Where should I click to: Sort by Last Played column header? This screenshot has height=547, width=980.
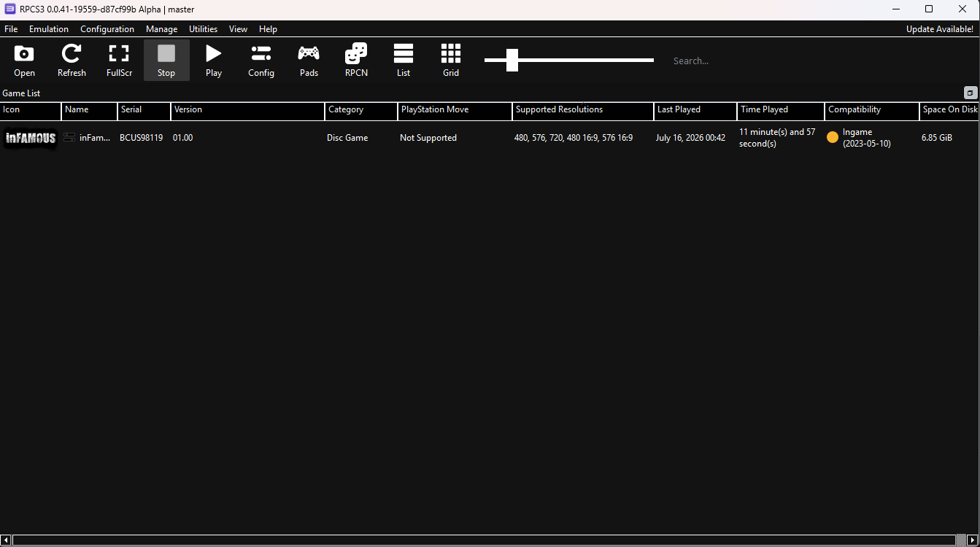click(695, 111)
